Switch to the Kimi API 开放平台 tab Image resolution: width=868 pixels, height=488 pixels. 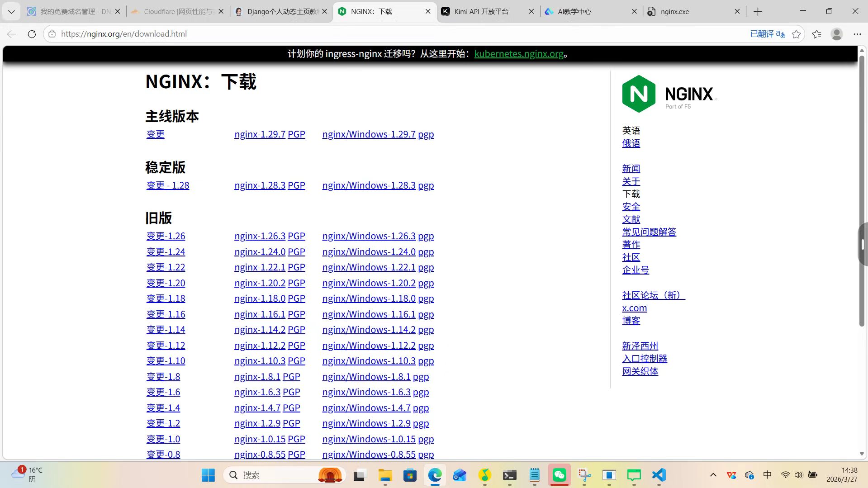coord(482,12)
